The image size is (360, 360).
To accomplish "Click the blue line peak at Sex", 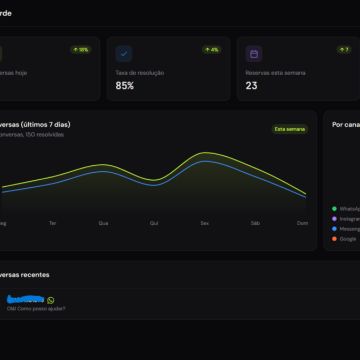I will pyautogui.click(x=205, y=161).
